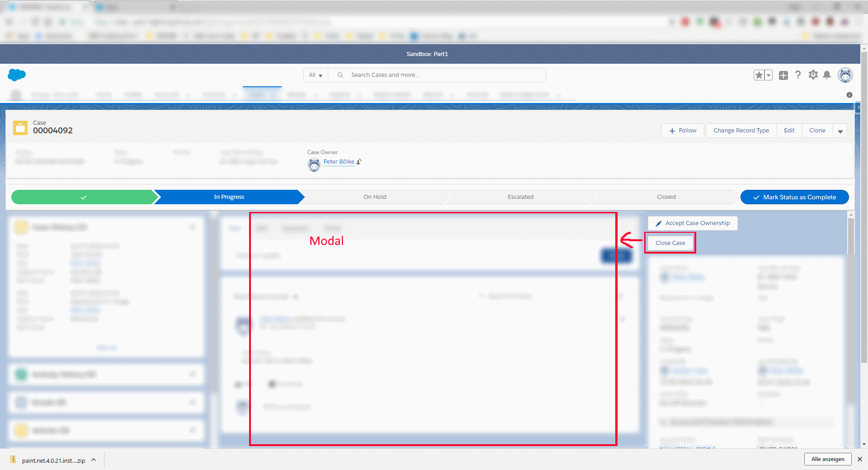
Task: Select the In Progress path stage
Action: tap(229, 197)
